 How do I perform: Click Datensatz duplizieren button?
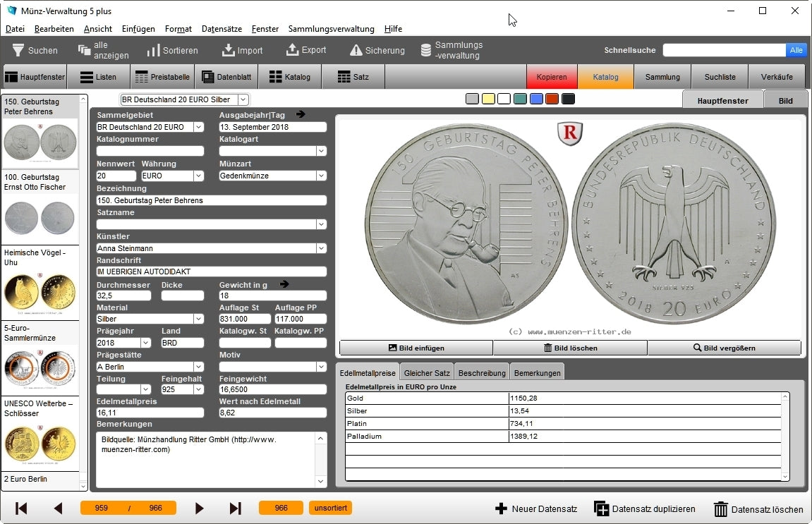click(x=645, y=508)
